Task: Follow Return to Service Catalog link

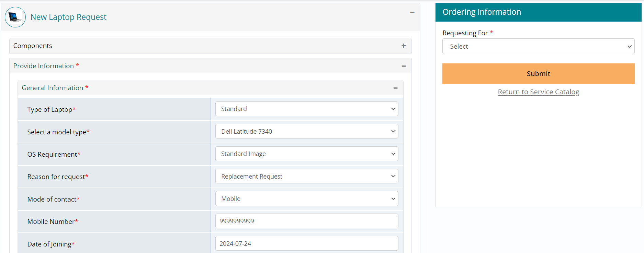Action: tap(538, 92)
